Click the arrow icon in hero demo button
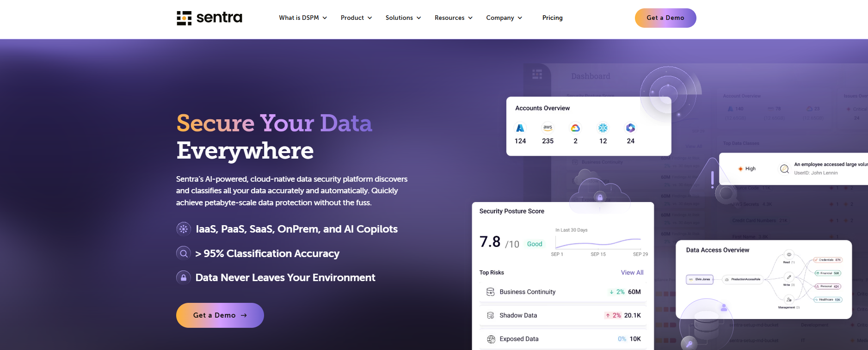 tap(244, 315)
